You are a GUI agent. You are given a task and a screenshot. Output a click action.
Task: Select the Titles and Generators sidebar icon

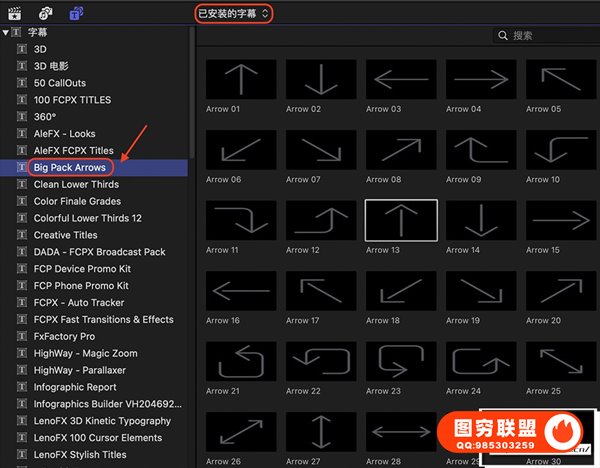(76, 13)
